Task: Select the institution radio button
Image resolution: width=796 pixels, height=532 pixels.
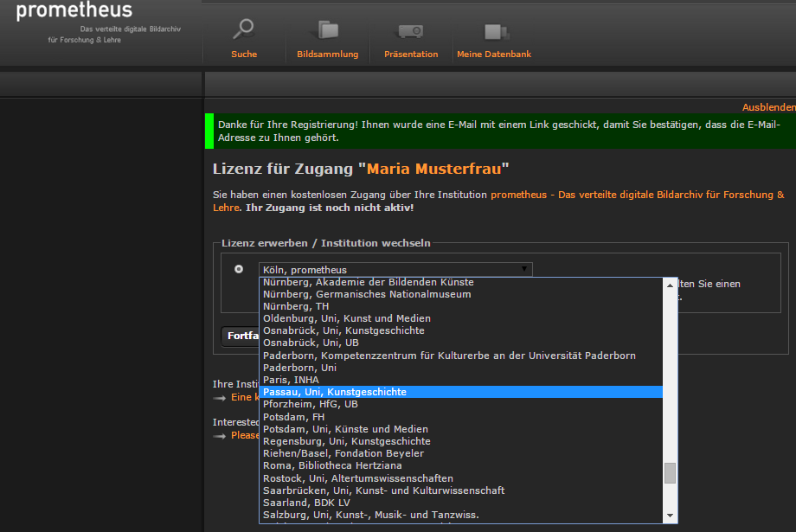Action: coord(239,269)
